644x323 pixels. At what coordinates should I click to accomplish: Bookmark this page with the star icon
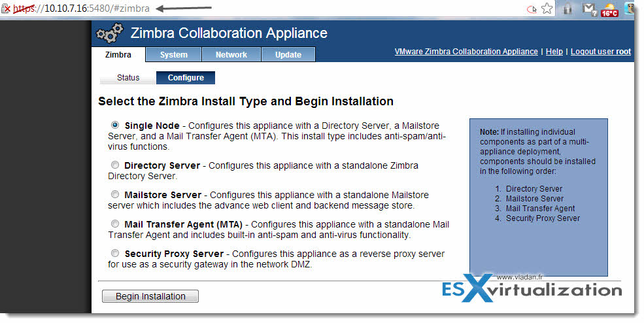pyautogui.click(x=546, y=8)
